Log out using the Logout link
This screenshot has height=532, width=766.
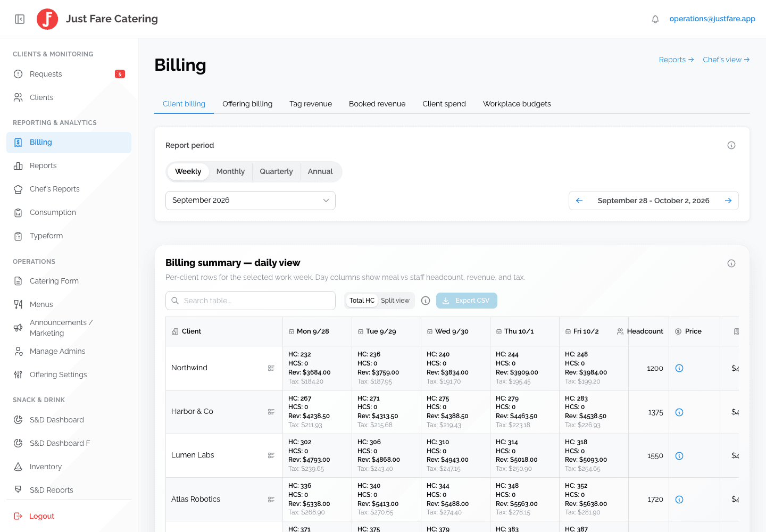tap(34, 516)
